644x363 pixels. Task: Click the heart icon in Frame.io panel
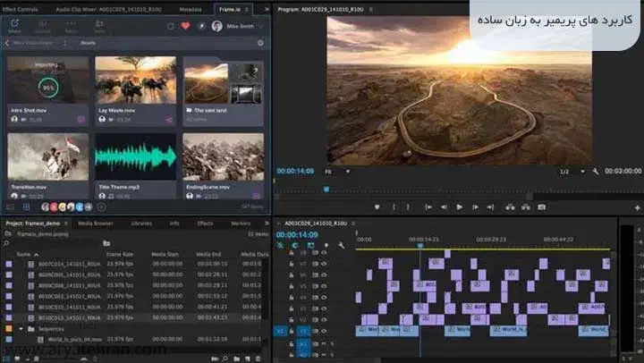(185, 26)
